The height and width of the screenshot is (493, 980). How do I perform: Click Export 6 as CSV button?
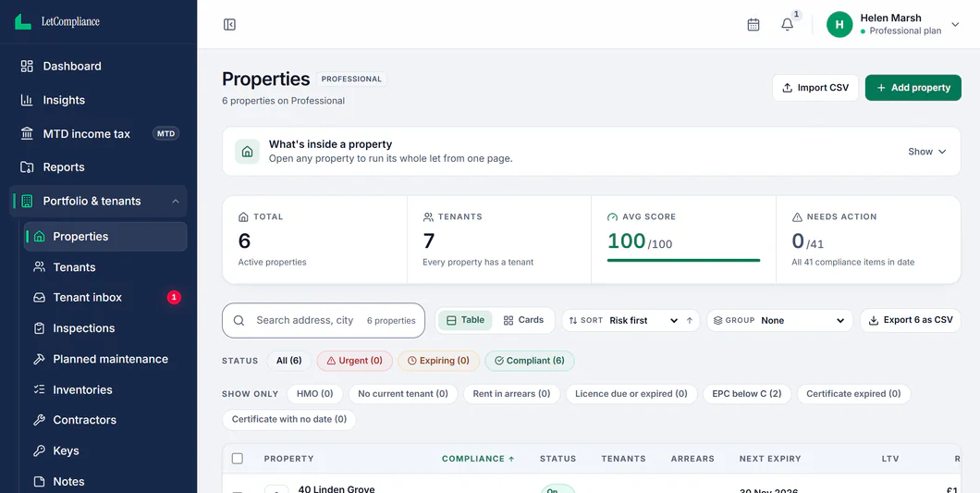point(911,320)
